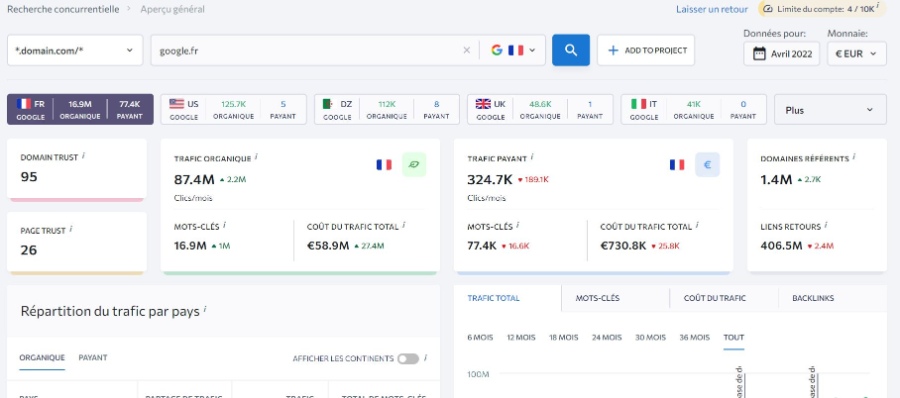Image resolution: width=900 pixels, height=398 pixels.
Task: Click info icon by paid Mots-clés
Action: (518, 225)
